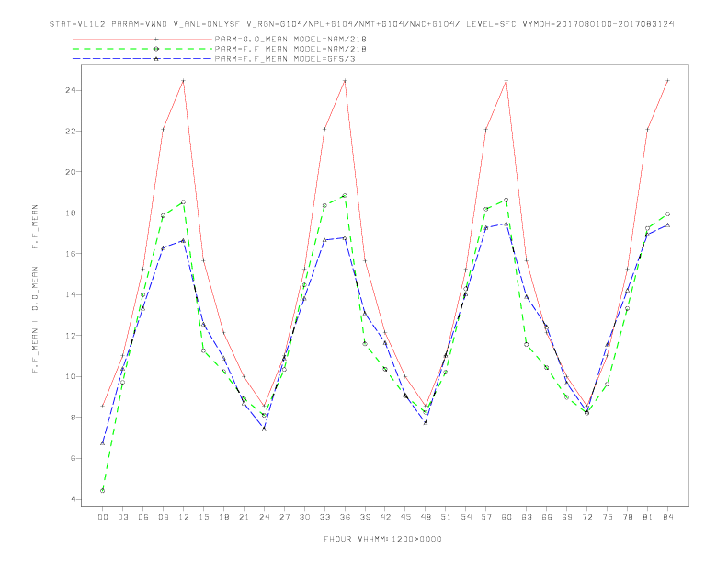
Task: Click x-axis tick label 33
Action: point(324,517)
